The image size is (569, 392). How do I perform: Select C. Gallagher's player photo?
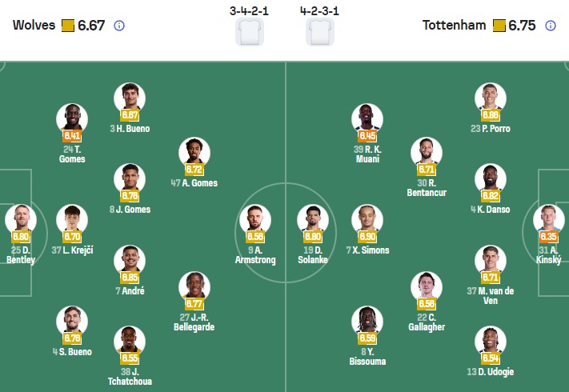(x=427, y=286)
